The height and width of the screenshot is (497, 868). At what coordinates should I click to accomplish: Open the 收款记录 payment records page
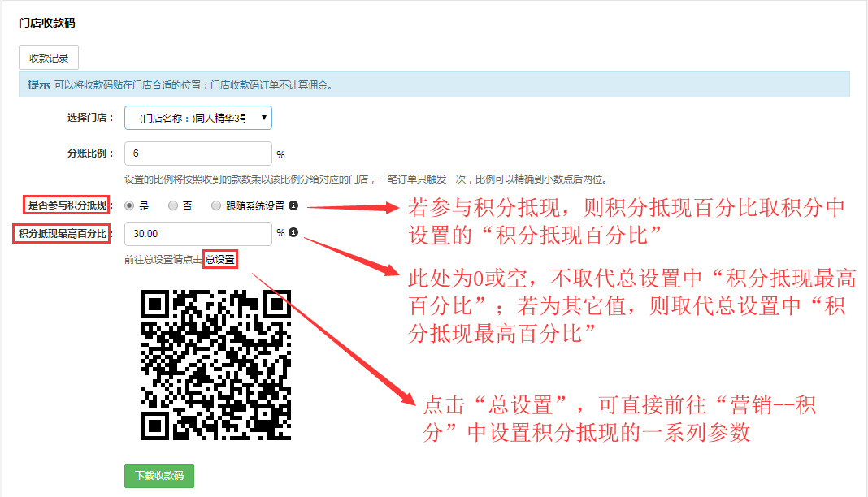click(x=49, y=58)
